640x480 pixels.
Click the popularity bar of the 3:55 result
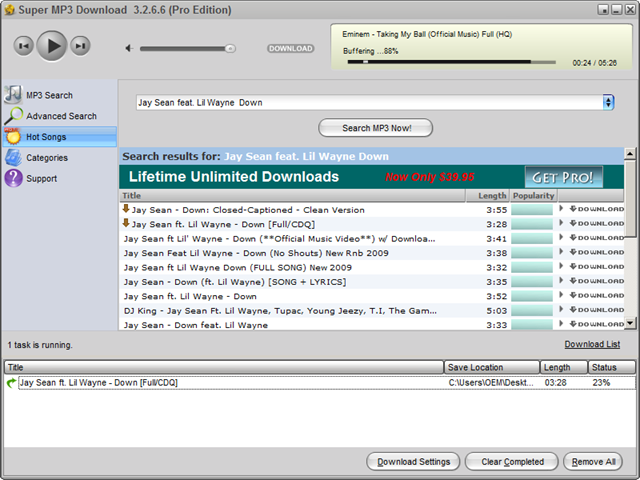pyautogui.click(x=532, y=210)
